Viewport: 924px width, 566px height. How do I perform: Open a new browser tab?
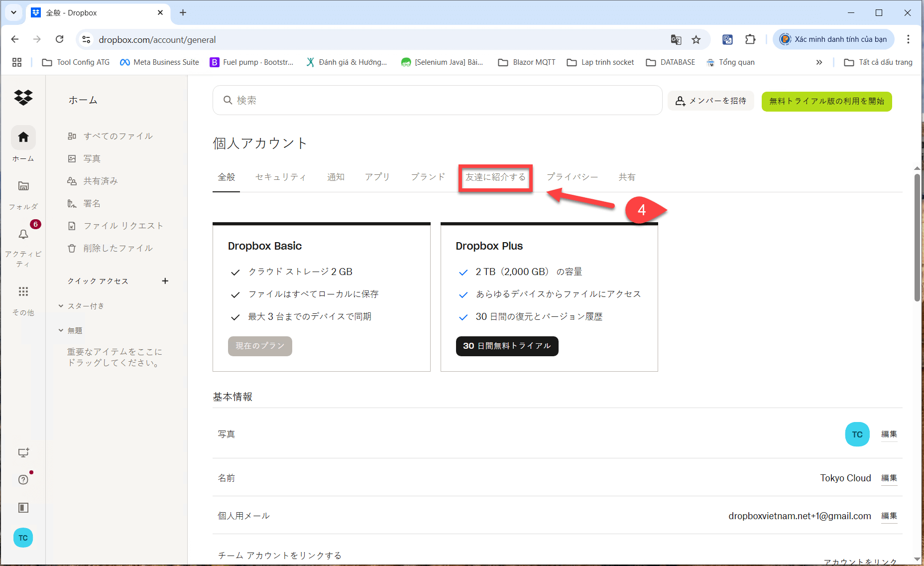tap(183, 12)
